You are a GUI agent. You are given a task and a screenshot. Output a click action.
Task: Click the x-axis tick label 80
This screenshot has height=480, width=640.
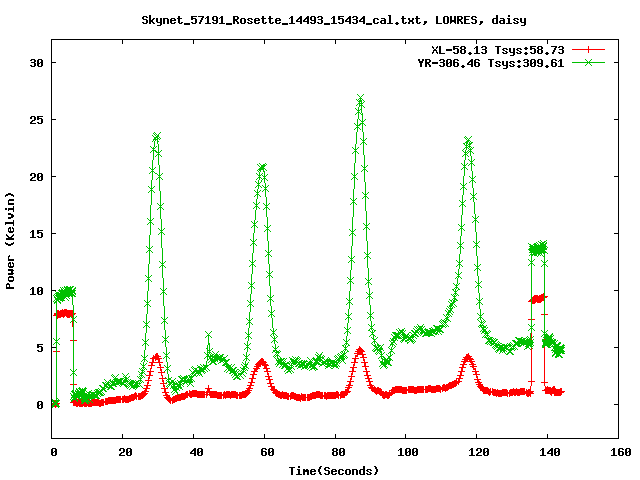coord(338,452)
